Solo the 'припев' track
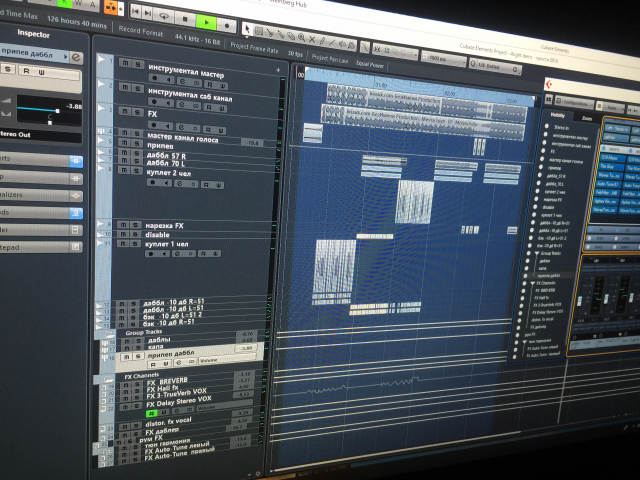 pyautogui.click(x=137, y=143)
